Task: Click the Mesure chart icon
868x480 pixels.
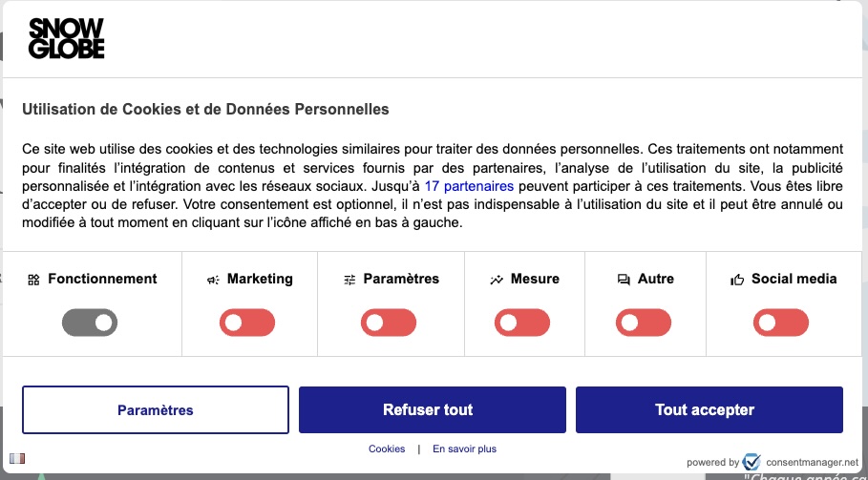Action: [497, 281]
